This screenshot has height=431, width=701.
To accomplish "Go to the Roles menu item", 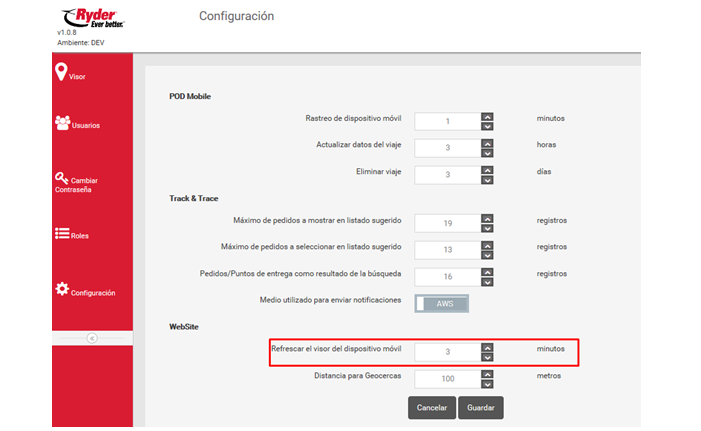I will point(79,236).
